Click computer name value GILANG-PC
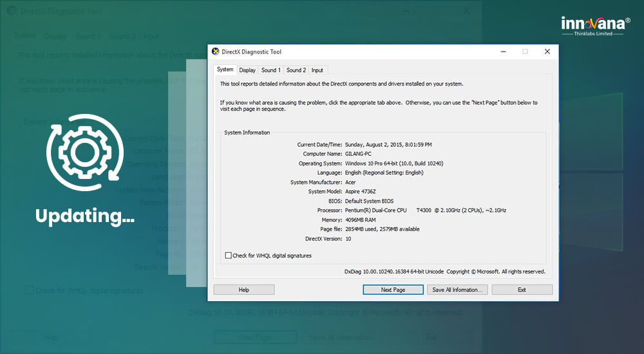The height and width of the screenshot is (354, 644). tap(358, 154)
